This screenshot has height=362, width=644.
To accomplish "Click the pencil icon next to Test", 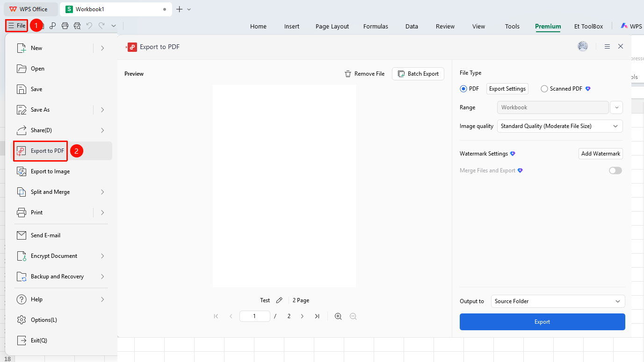I will 279,300.
